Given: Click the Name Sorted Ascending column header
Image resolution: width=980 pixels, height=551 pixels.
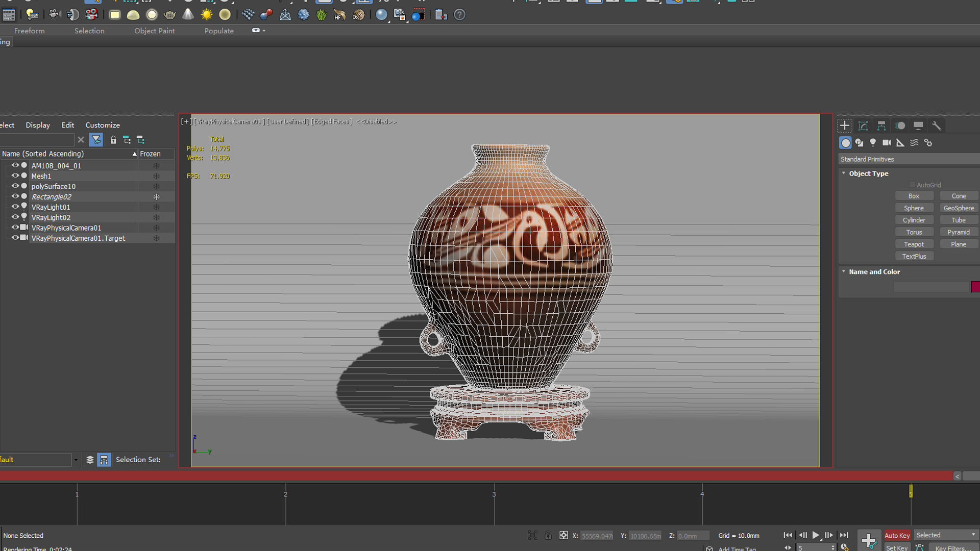Looking at the screenshot, I should (69, 154).
